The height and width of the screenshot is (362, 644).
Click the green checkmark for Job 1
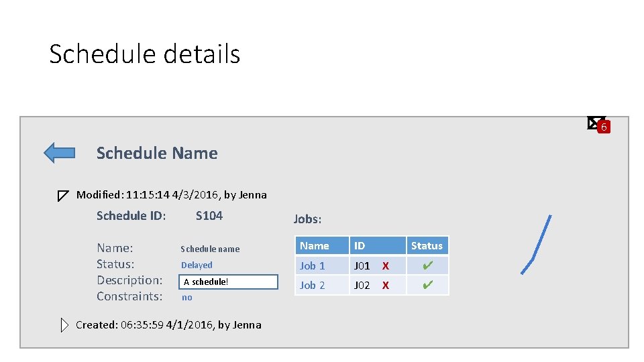tap(427, 266)
